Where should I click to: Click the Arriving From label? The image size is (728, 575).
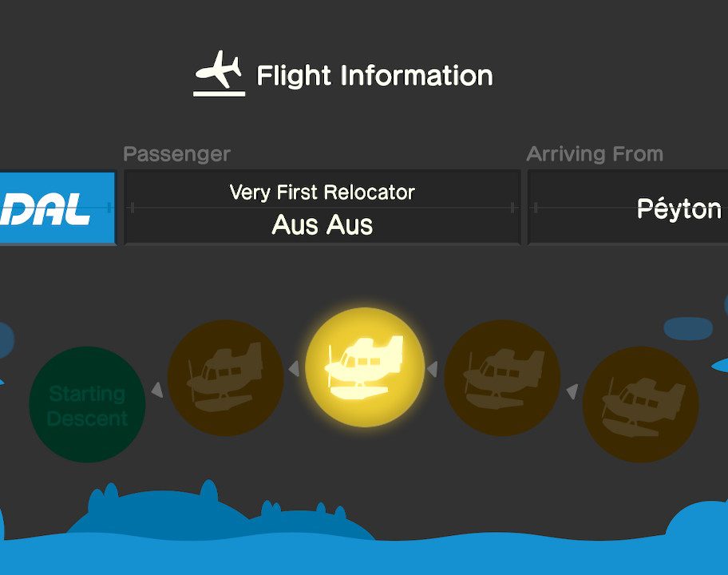coord(595,154)
